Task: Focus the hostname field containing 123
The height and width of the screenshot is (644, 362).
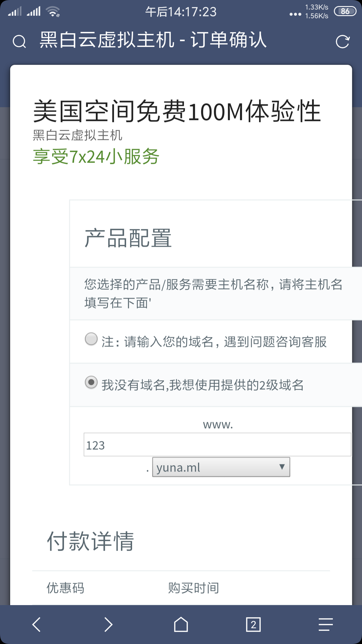Action: (218, 444)
